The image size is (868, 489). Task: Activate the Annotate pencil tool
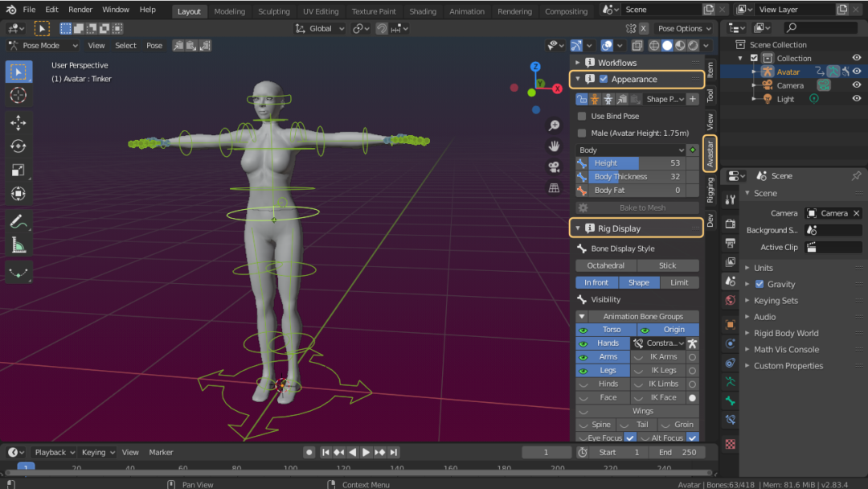[18, 221]
